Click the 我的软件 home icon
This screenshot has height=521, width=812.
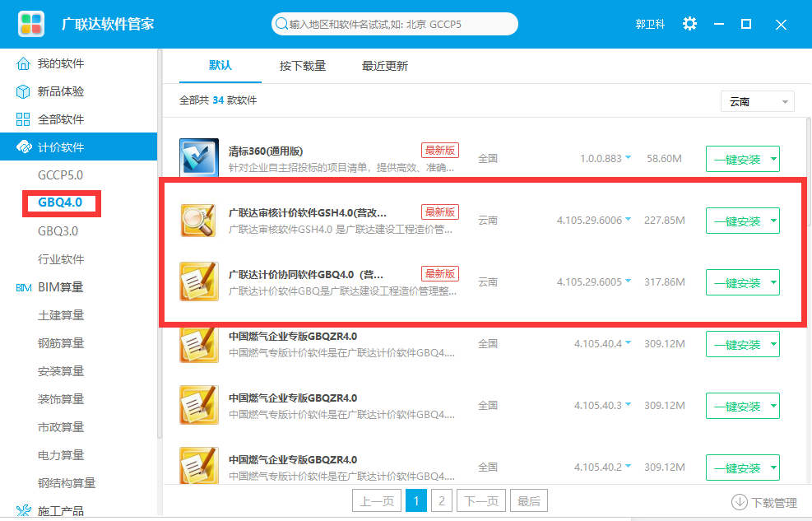pyautogui.click(x=23, y=63)
